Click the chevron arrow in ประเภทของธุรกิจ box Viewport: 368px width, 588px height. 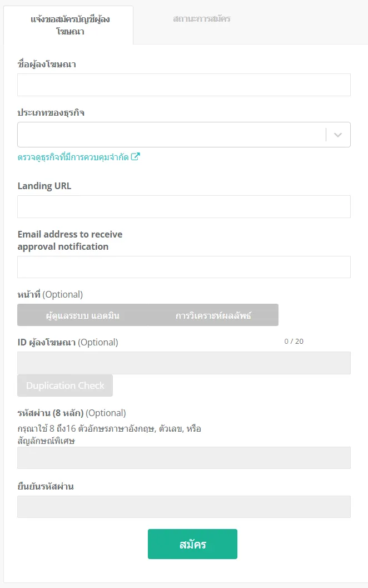[337, 135]
